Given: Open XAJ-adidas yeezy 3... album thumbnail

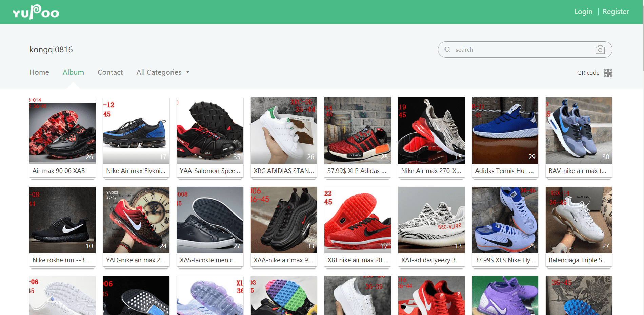Looking at the screenshot, I should pyautogui.click(x=431, y=220).
